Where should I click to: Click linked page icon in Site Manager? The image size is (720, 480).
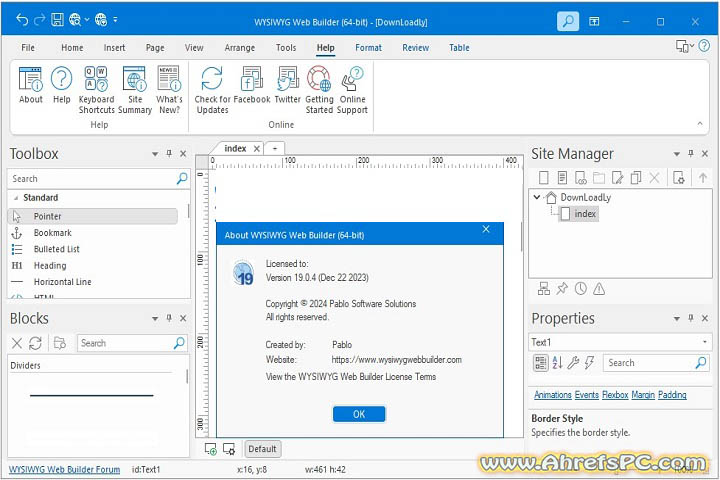point(580,178)
